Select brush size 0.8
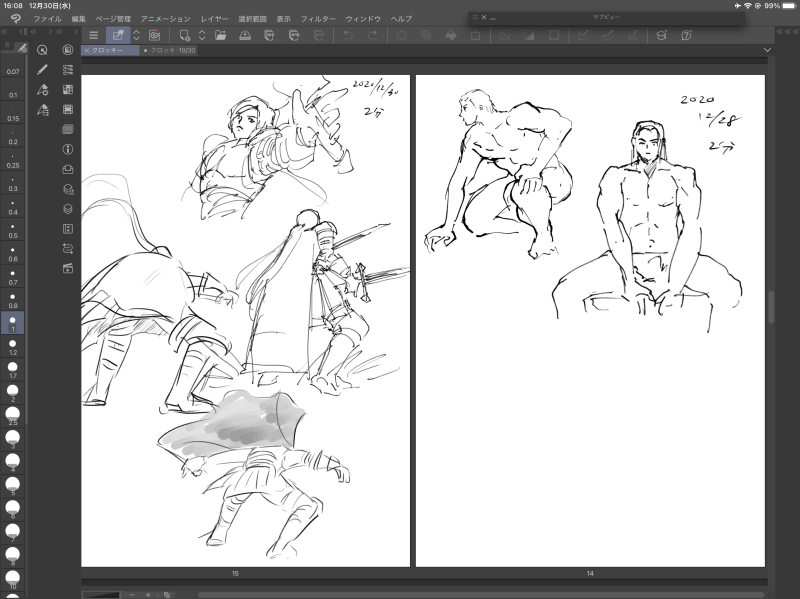Screen dimensions: 800x599 13,301
